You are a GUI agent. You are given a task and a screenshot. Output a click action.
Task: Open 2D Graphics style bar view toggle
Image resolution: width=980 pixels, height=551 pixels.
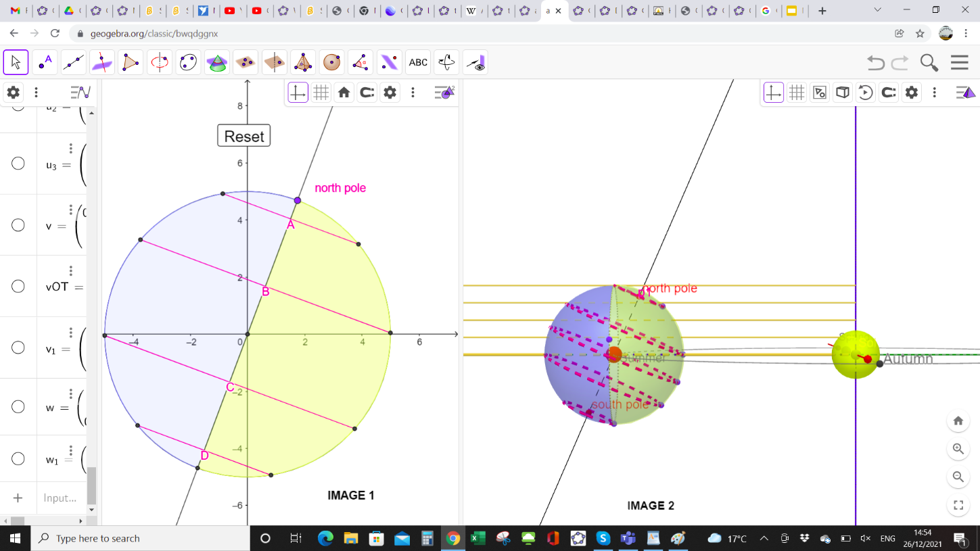445,93
